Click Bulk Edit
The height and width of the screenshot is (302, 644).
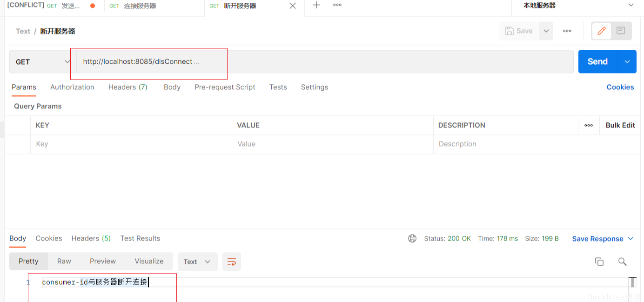[620, 125]
